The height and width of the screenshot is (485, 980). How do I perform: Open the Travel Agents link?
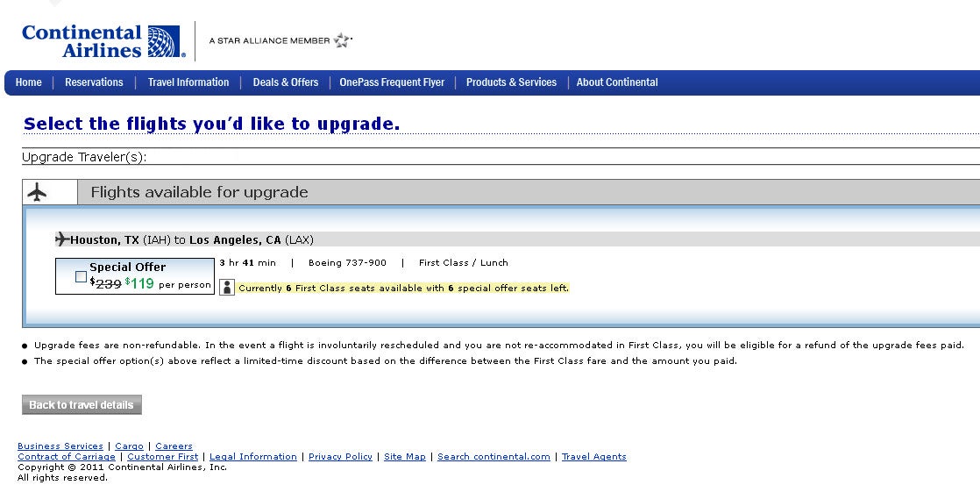593,456
